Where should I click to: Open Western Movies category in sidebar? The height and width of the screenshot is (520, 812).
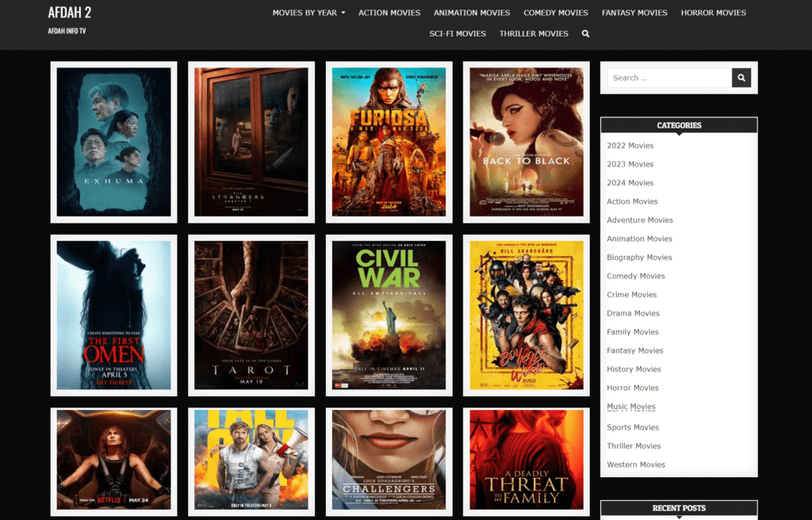635,465
